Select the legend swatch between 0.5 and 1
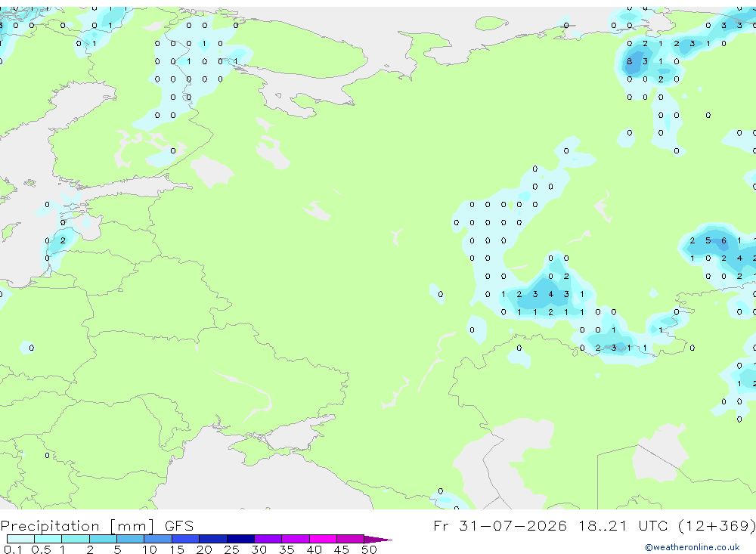756x554 pixels. pyautogui.click(x=48, y=539)
